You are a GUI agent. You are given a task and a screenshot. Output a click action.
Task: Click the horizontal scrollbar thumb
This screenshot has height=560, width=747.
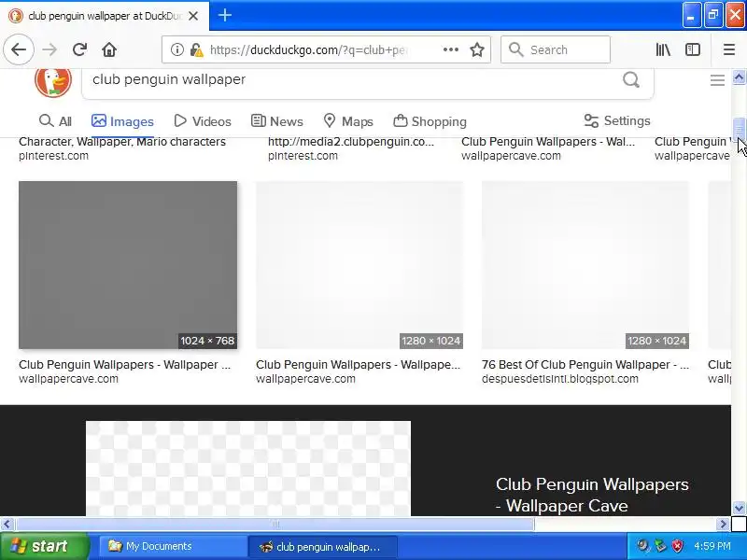click(x=275, y=525)
